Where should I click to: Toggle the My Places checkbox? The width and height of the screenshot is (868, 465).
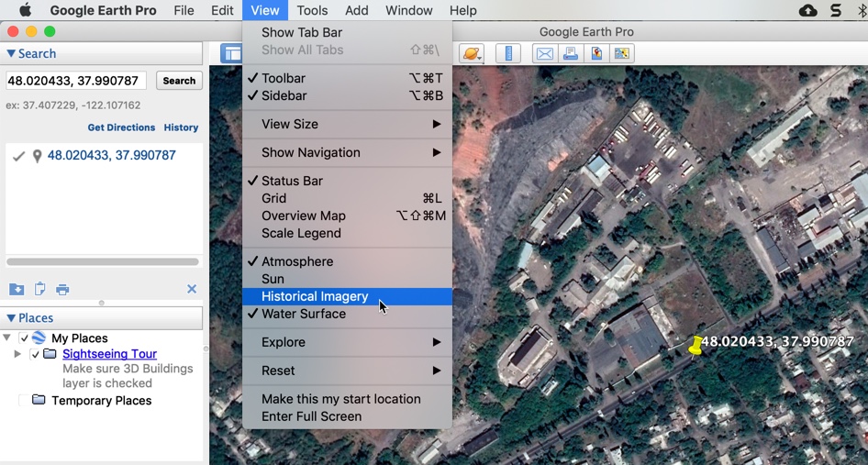[x=24, y=338]
